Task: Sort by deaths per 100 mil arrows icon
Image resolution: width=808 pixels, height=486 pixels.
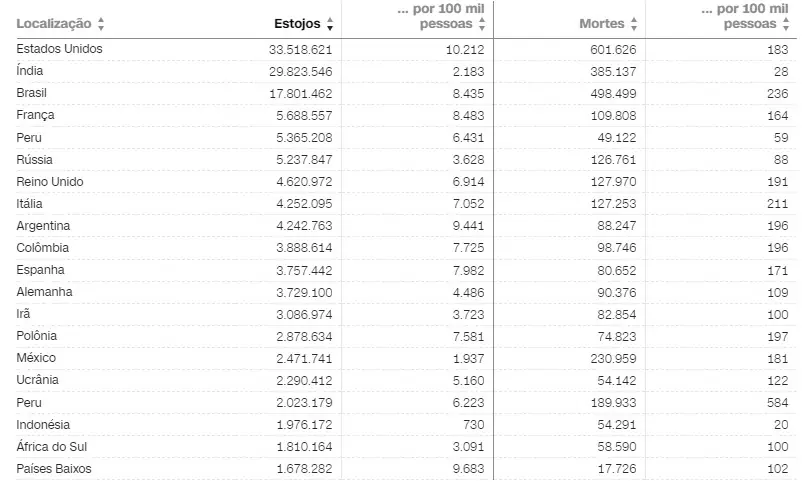Action: click(784, 23)
